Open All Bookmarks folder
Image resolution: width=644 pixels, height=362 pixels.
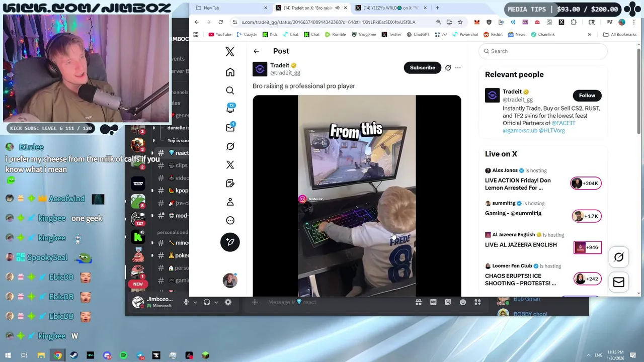pos(620,35)
